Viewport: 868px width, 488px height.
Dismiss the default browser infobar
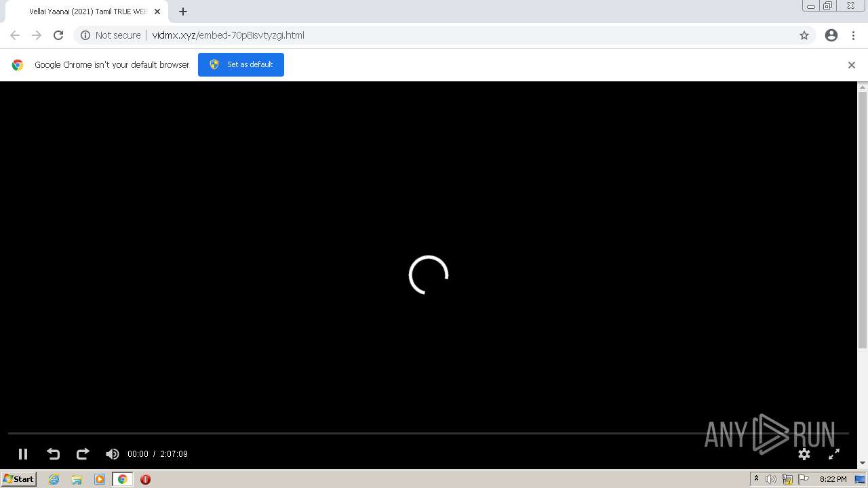tap(852, 65)
